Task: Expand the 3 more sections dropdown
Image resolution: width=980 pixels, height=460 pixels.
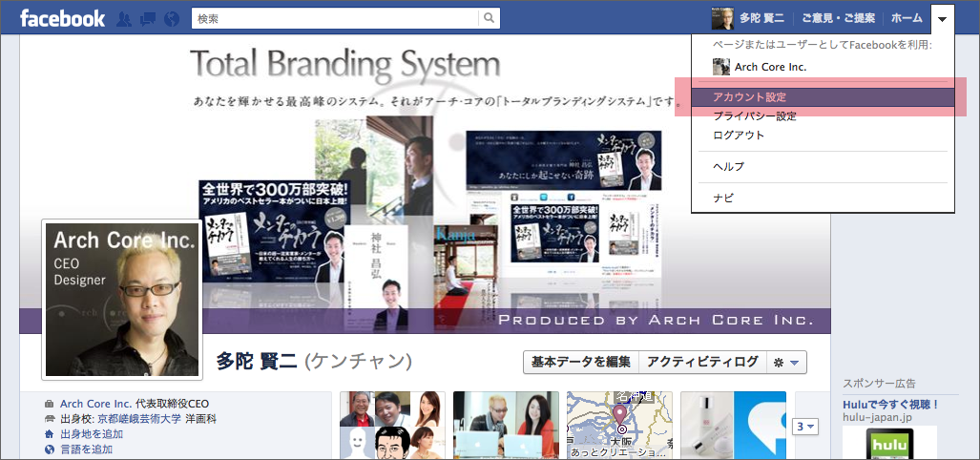Action: pyautogui.click(x=805, y=427)
